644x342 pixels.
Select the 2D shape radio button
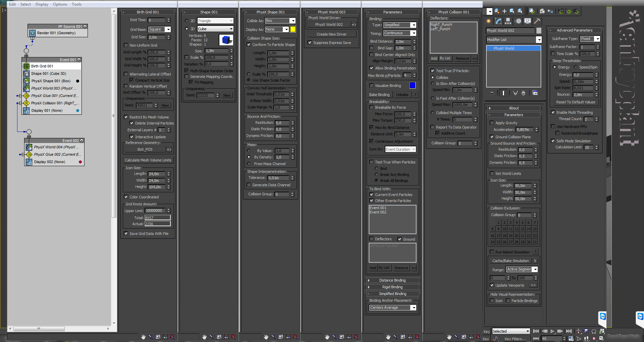click(x=186, y=21)
